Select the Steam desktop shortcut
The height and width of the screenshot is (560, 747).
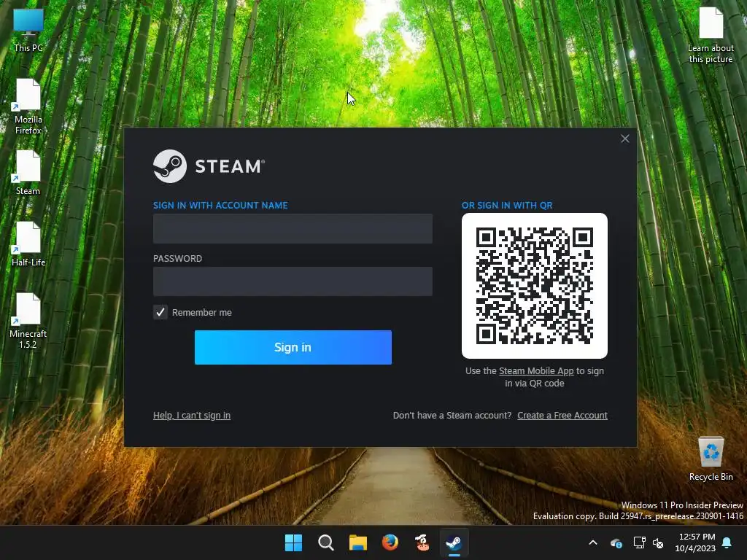click(28, 172)
